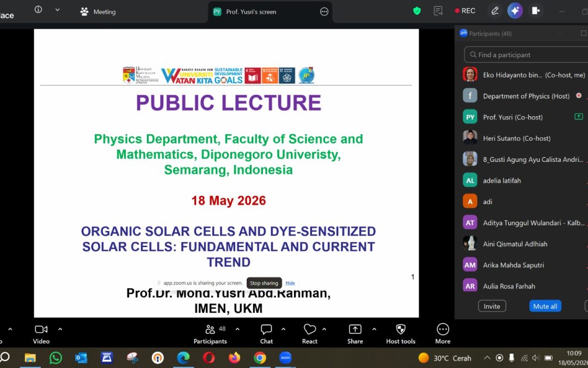Viewport: 588px width, 368px height.
Task: Open the meeting transcript notes icon
Action: click(438, 11)
